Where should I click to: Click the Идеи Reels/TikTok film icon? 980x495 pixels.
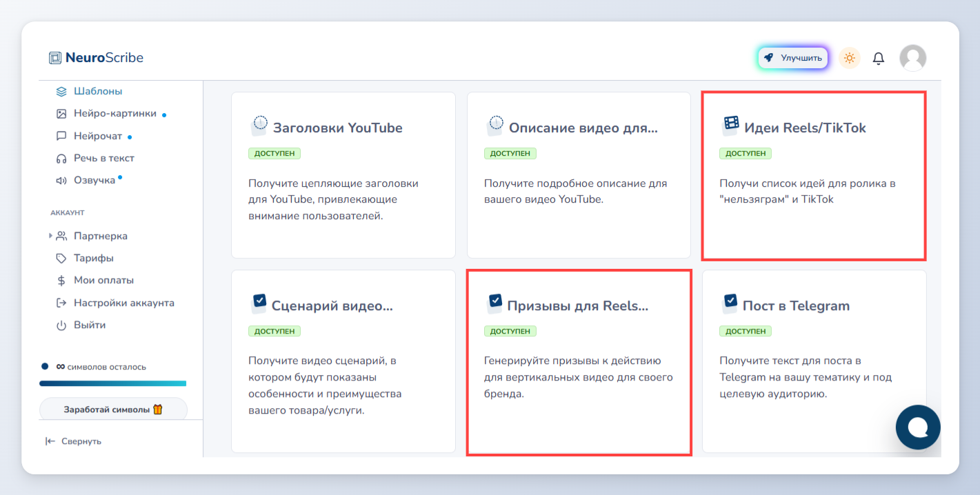pos(730,125)
